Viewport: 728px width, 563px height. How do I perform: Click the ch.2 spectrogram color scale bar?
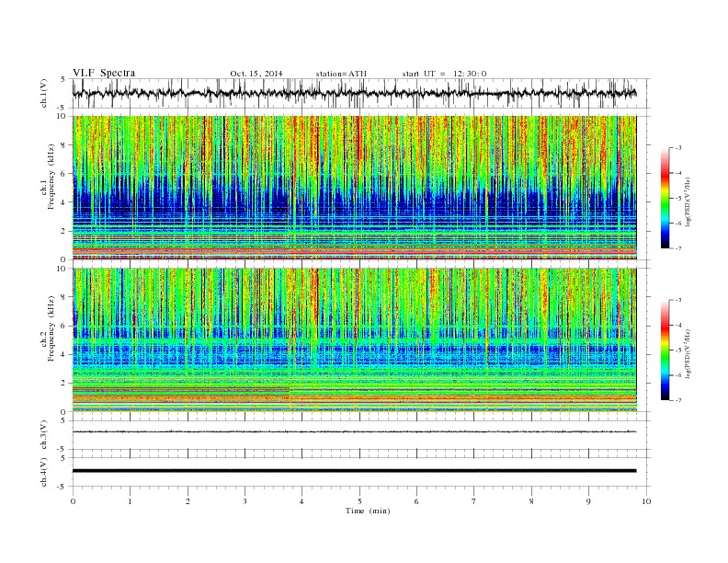(665, 350)
